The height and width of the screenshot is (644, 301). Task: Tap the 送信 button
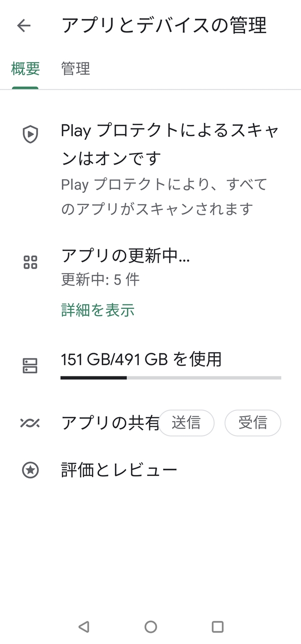point(186,423)
